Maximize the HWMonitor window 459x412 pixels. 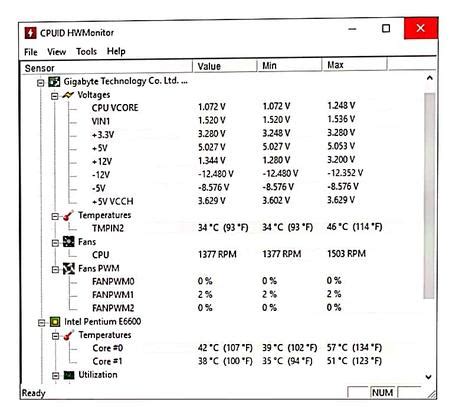[x=386, y=28]
